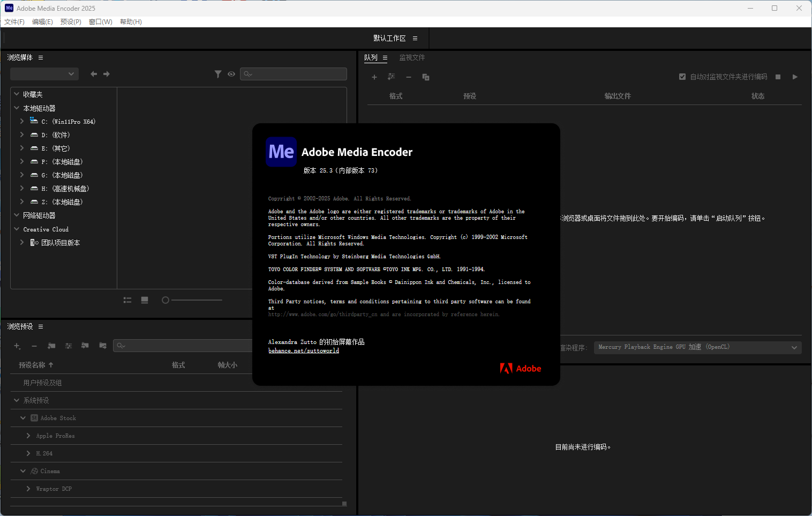Click the new preset group folder icon
812x516 pixels.
51,346
